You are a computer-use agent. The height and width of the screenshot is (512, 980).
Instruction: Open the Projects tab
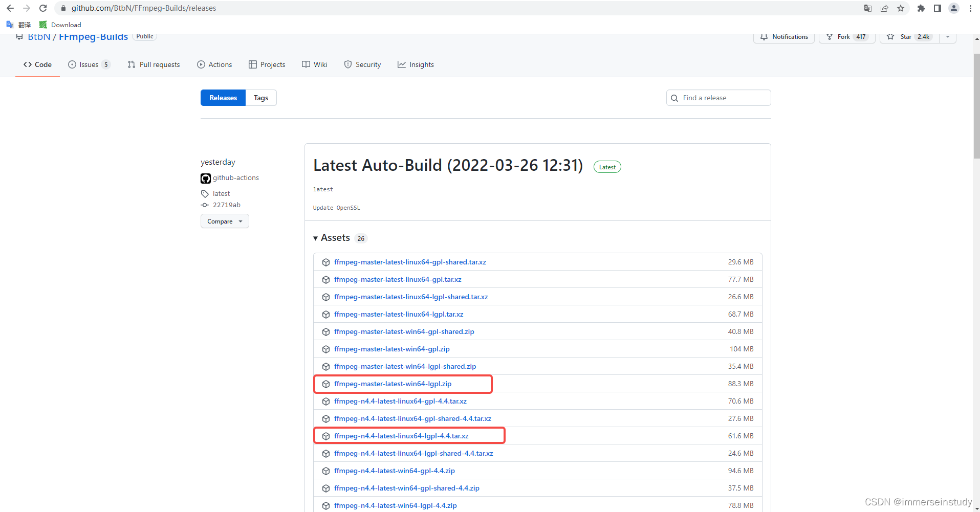[267, 64]
